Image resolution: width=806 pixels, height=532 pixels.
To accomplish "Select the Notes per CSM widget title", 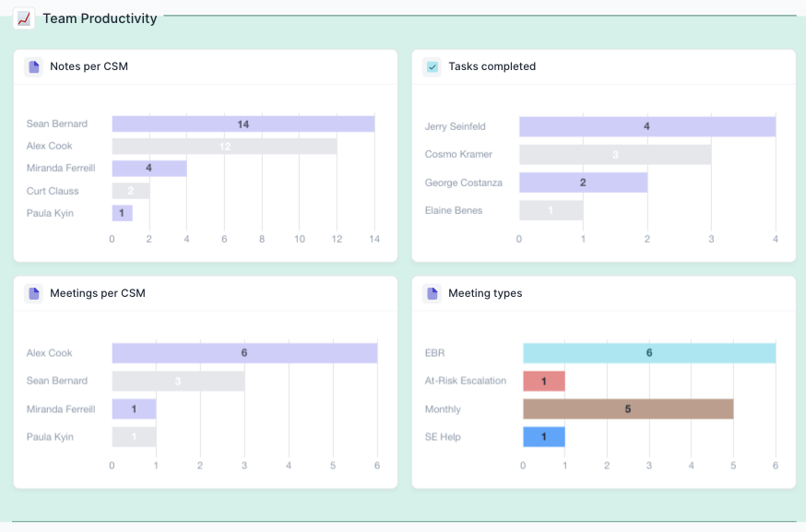I will (89, 66).
